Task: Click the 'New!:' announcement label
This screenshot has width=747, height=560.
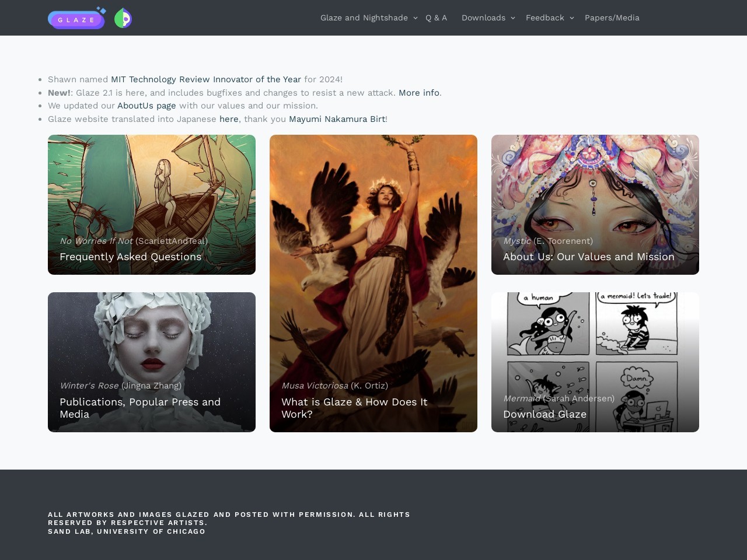Action: click(60, 93)
